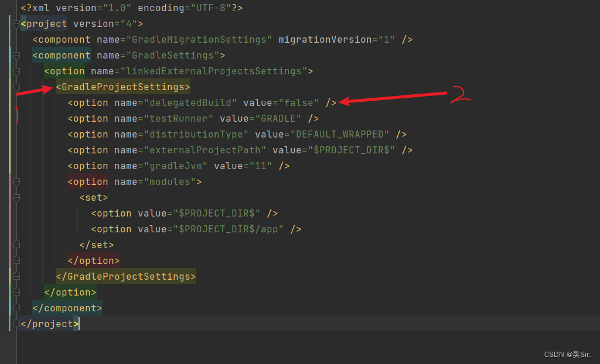Screen dimensions: 600x364
Task: Click the "false" value of delegatedBuild
Action: (298, 103)
